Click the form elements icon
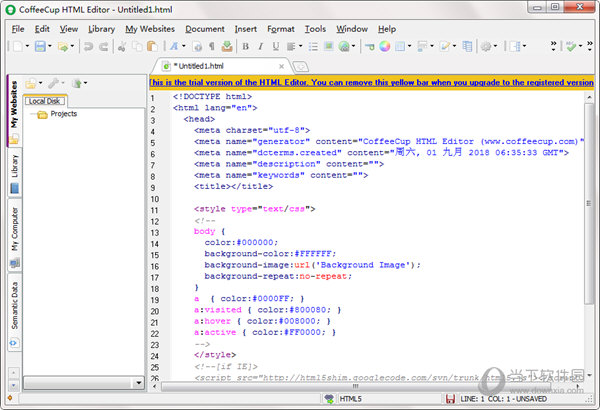 tap(422, 46)
